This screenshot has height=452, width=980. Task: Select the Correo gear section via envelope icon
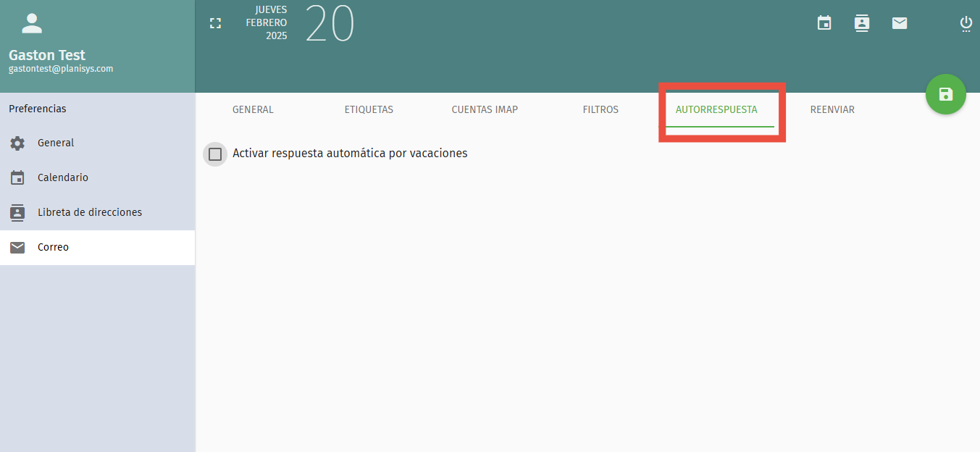pyautogui.click(x=17, y=247)
